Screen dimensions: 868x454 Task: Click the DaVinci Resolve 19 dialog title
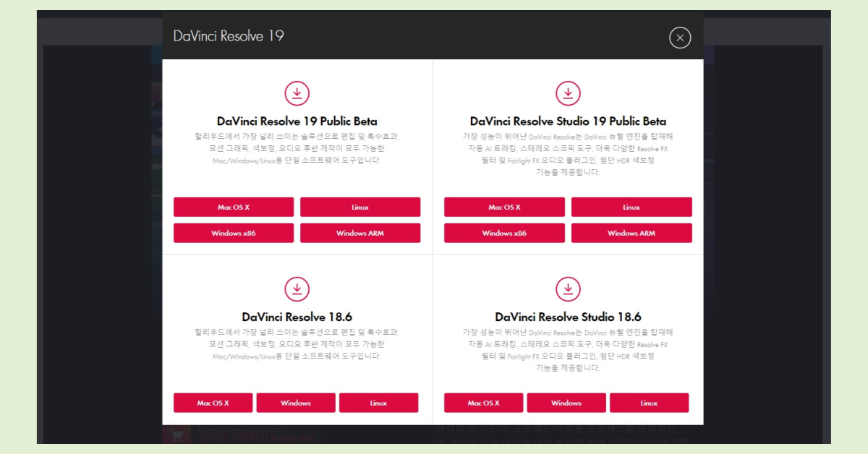point(229,36)
